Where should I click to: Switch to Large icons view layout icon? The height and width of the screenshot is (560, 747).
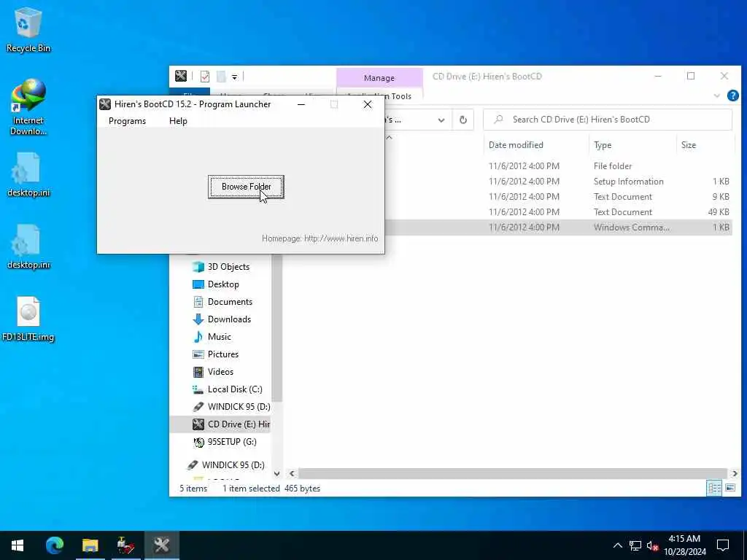[729, 488]
